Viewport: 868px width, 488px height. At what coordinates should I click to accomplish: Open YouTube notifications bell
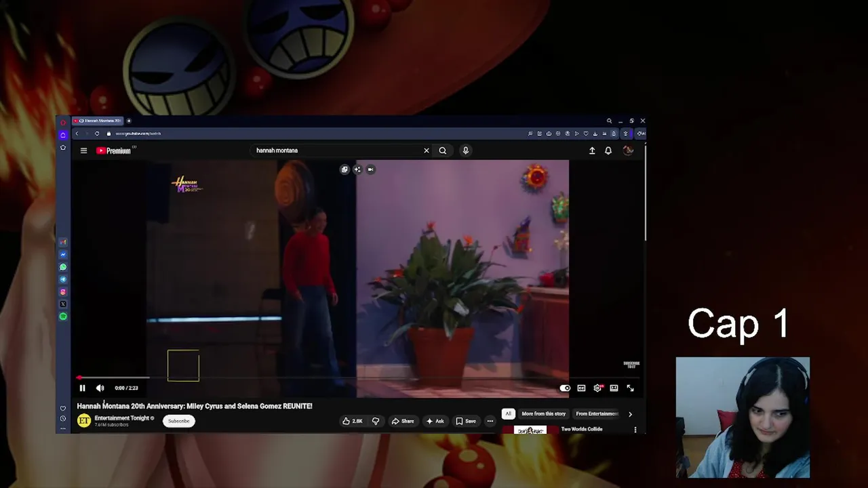pos(608,150)
